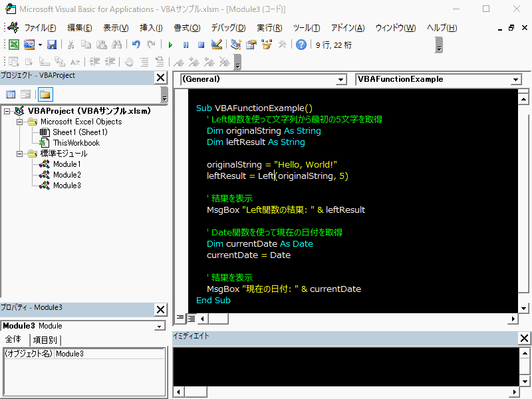Click the (オブジェクト名) Module3 value field
Viewport: 532px width, 399px height.
[x=110, y=354]
